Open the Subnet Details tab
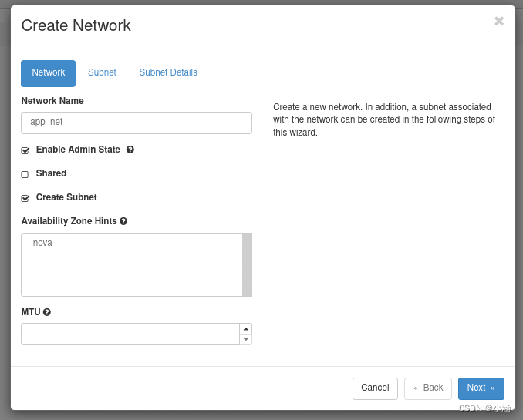Screen dimensions: 523x420 tap(168, 72)
